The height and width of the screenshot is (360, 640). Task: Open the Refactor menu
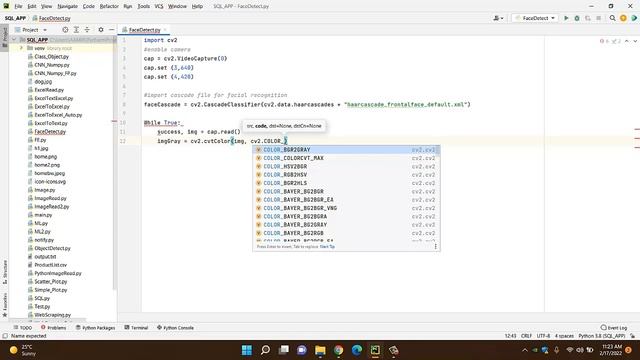pyautogui.click(x=109, y=6)
